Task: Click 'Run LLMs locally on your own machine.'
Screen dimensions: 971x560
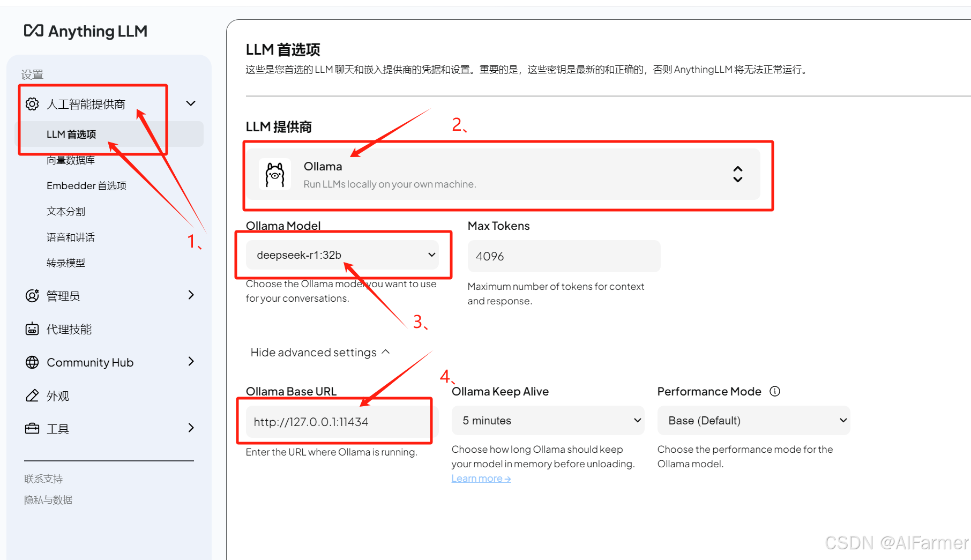Action: [390, 184]
